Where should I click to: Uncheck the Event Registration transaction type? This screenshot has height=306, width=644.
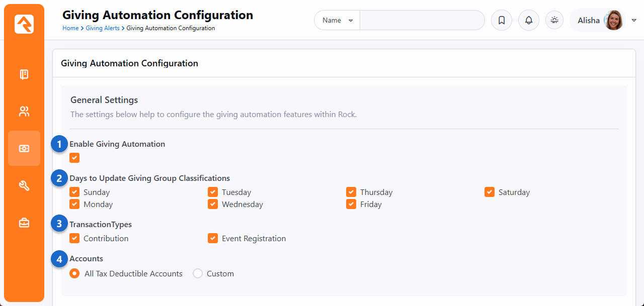tap(213, 238)
